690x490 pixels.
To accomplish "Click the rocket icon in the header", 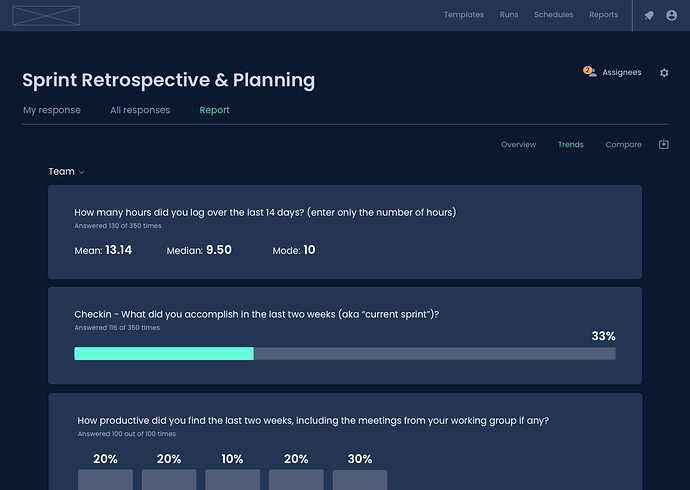I will click(649, 15).
